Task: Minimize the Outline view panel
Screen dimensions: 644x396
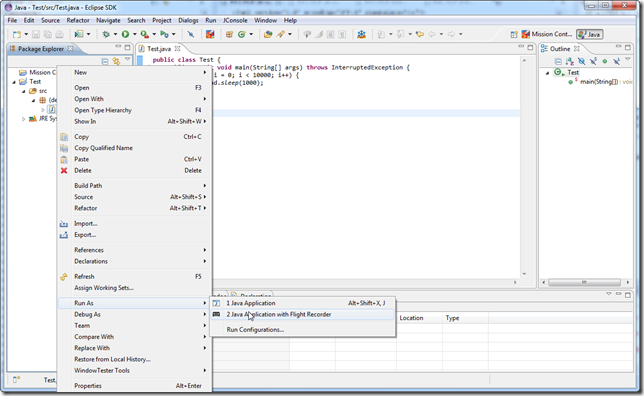Action: click(x=619, y=47)
